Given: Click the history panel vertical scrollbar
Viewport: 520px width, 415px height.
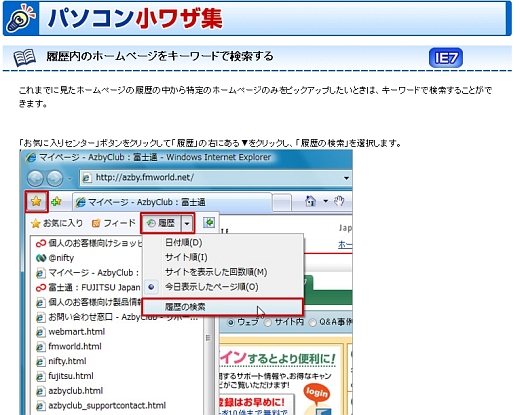Looking at the screenshot, I should [x=208, y=365].
